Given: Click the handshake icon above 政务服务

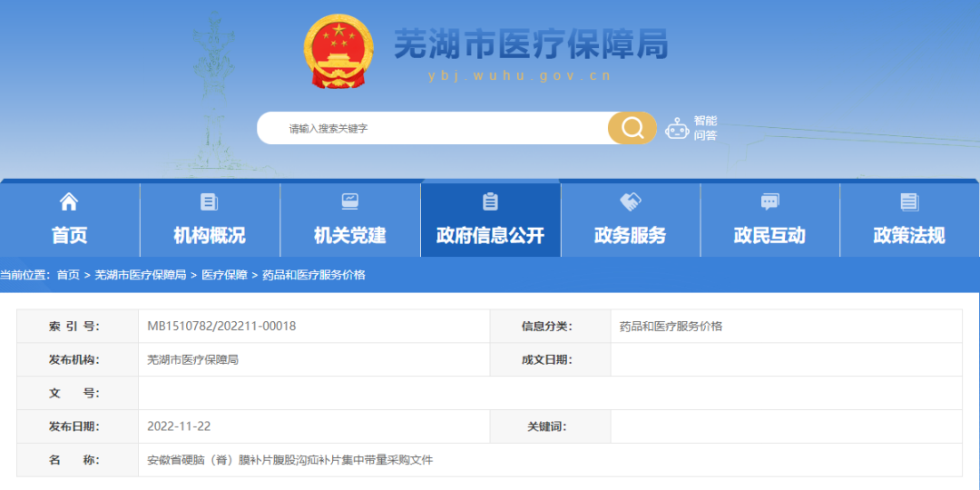Looking at the screenshot, I should [x=630, y=201].
